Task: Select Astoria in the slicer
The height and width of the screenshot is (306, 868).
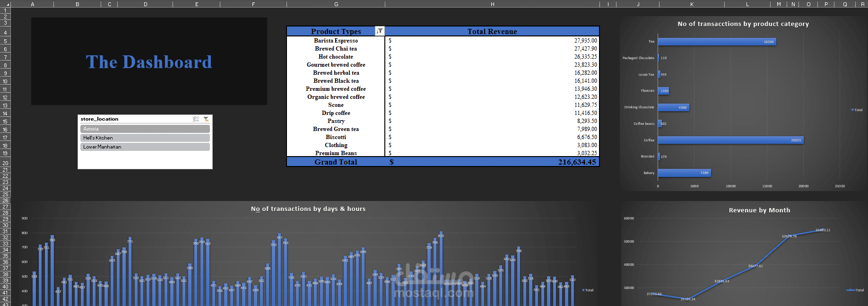Action: tap(145, 129)
